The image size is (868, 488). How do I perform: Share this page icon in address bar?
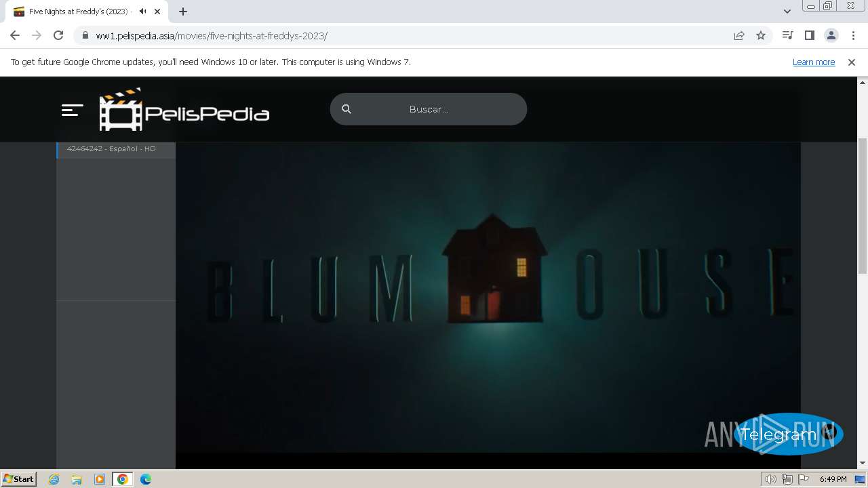(x=739, y=35)
